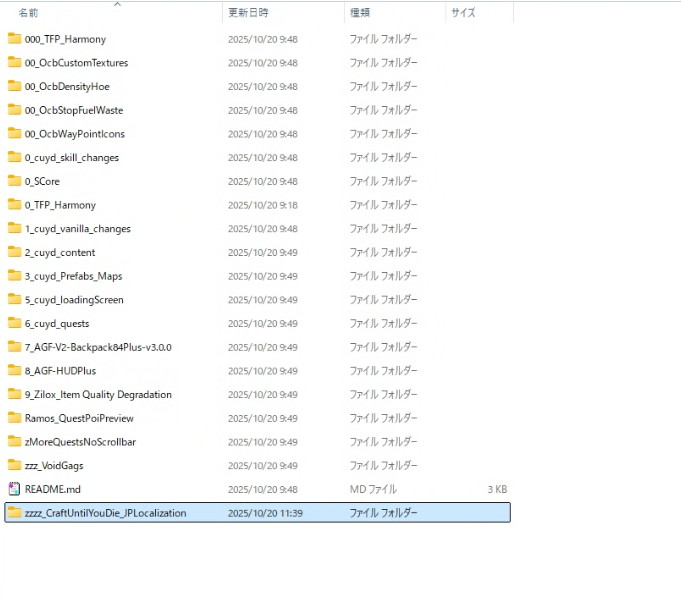681x601 pixels.
Task: Click the サイズ column header
Action: [x=463, y=13]
